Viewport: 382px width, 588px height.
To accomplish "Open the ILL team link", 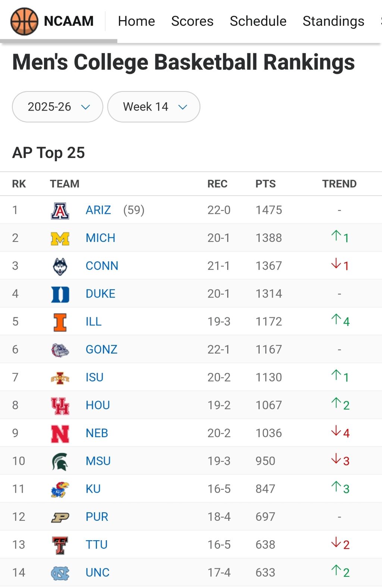I will (x=94, y=322).
